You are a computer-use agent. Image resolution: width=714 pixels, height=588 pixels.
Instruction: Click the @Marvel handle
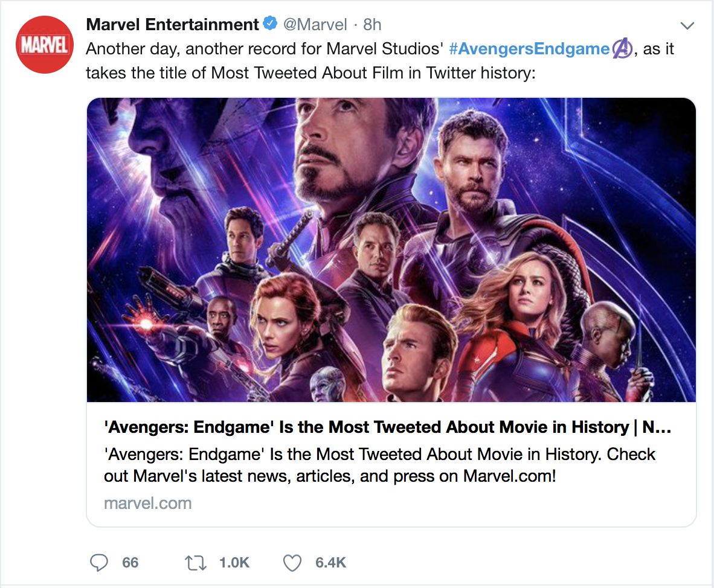pos(315,25)
